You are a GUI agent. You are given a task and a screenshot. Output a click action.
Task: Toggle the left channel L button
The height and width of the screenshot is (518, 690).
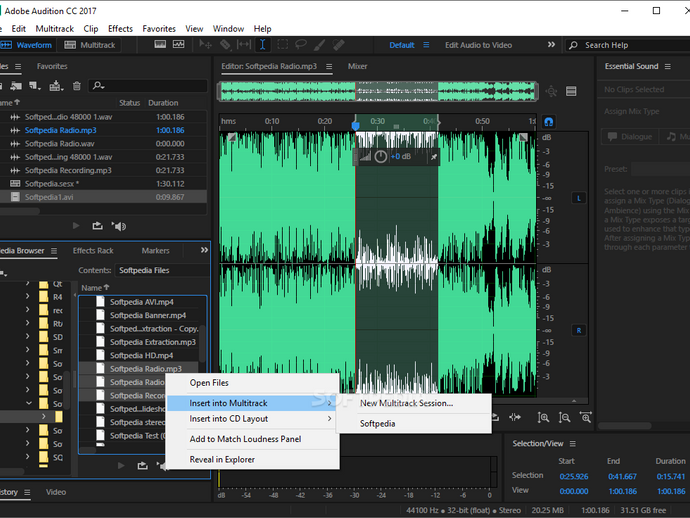coord(578,198)
